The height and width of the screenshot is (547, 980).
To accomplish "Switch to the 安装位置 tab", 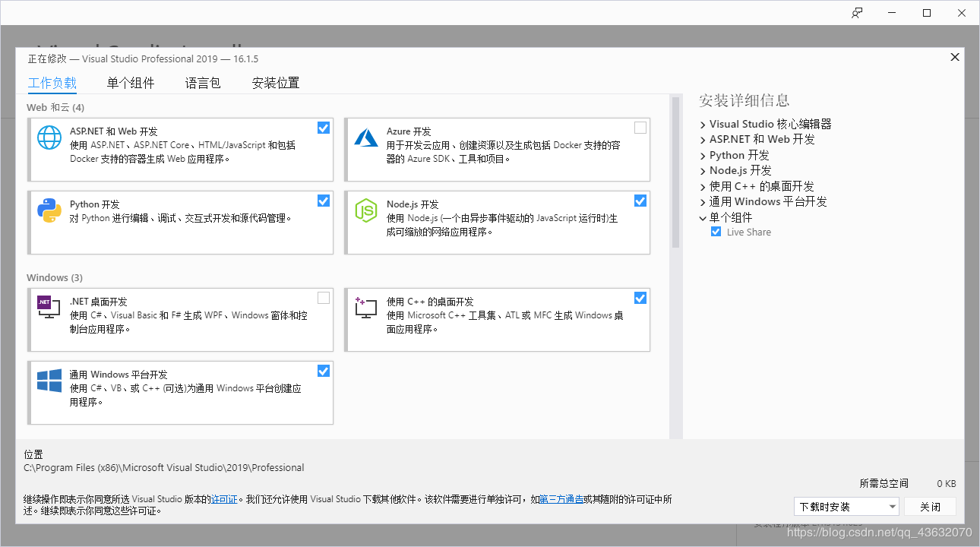I will pyautogui.click(x=276, y=83).
